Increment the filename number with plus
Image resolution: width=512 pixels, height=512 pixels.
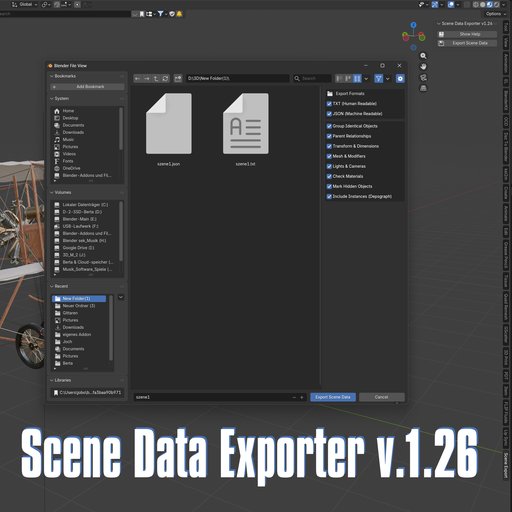[302, 397]
